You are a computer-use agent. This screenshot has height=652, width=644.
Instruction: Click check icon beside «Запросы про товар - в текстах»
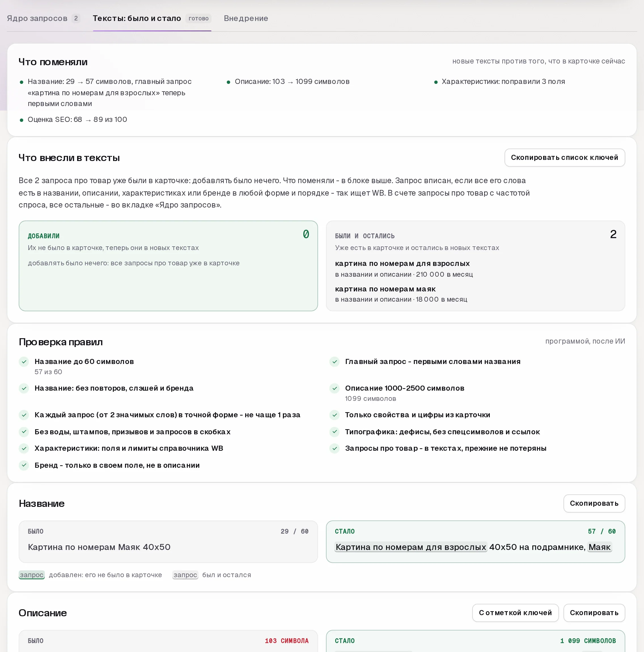(334, 448)
